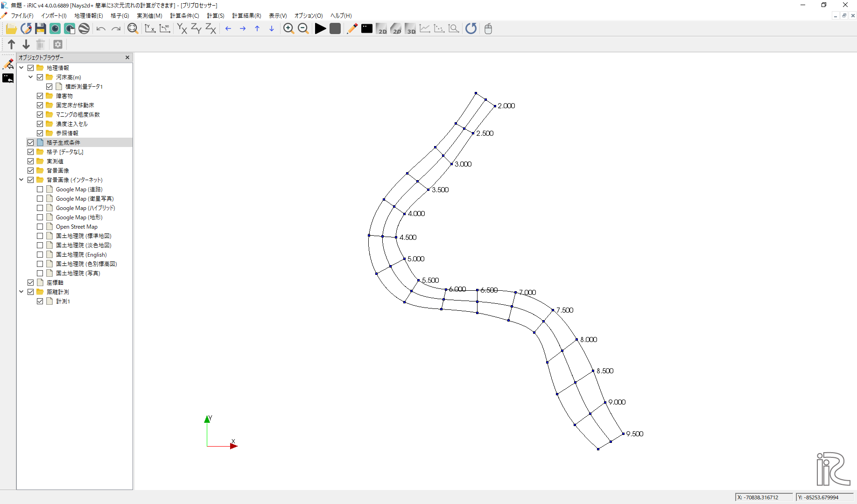The image size is (857, 504).
Task: Open the 地理情報(E) menu
Action: (89, 16)
